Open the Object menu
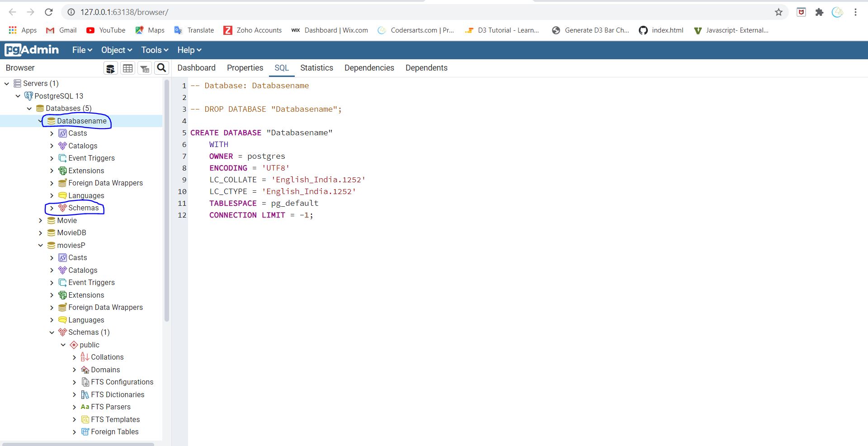This screenshot has width=868, height=446. tap(117, 50)
